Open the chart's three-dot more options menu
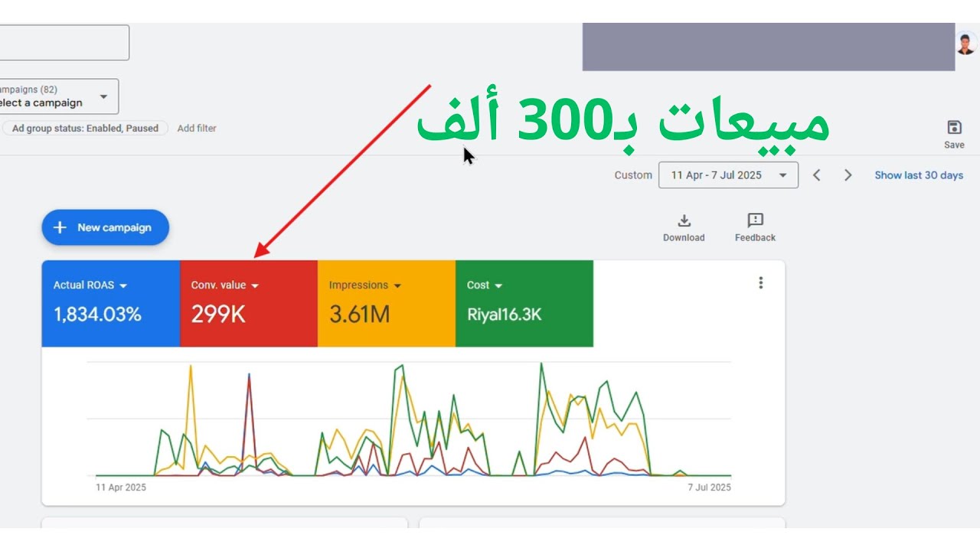Screen dimensions: 980x551 click(760, 282)
